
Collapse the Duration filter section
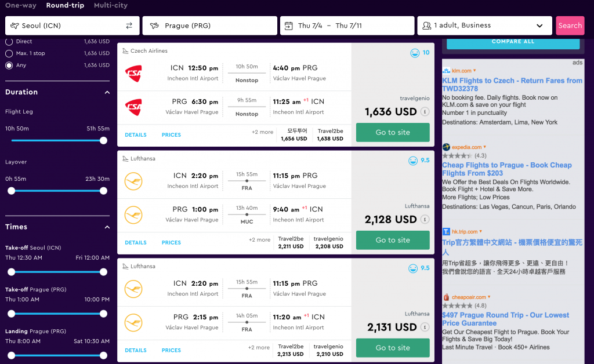pyautogui.click(x=107, y=92)
